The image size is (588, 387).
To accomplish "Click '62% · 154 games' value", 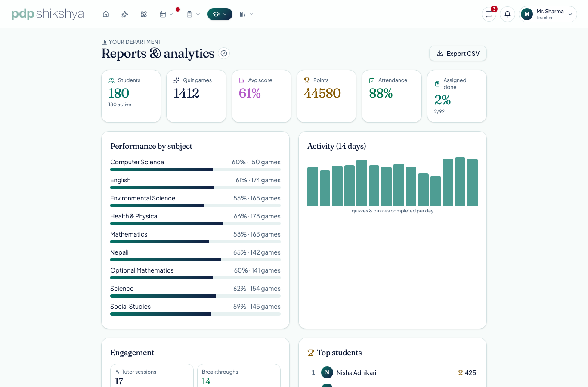I will [257, 289].
